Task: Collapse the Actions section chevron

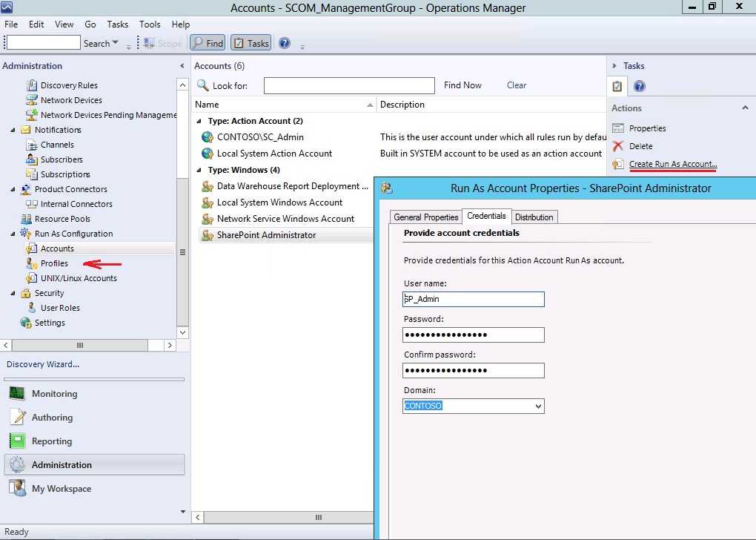Action: tap(745, 108)
